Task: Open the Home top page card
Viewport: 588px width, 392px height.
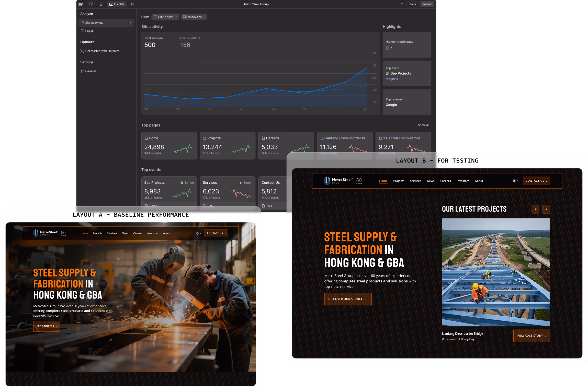Action: (169, 146)
